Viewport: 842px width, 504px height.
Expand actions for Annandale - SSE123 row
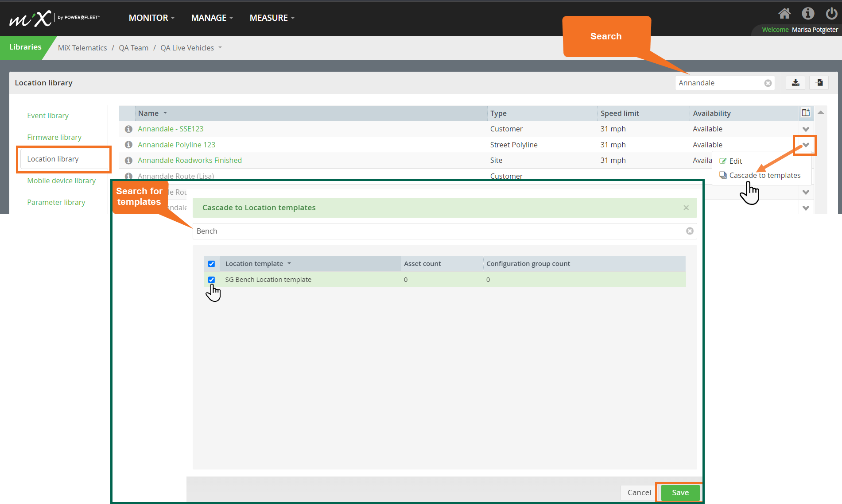coord(806,129)
